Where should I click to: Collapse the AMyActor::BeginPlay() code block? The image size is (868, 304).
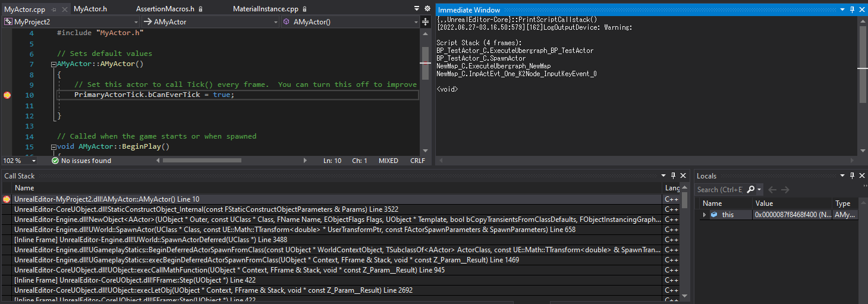pos(54,146)
